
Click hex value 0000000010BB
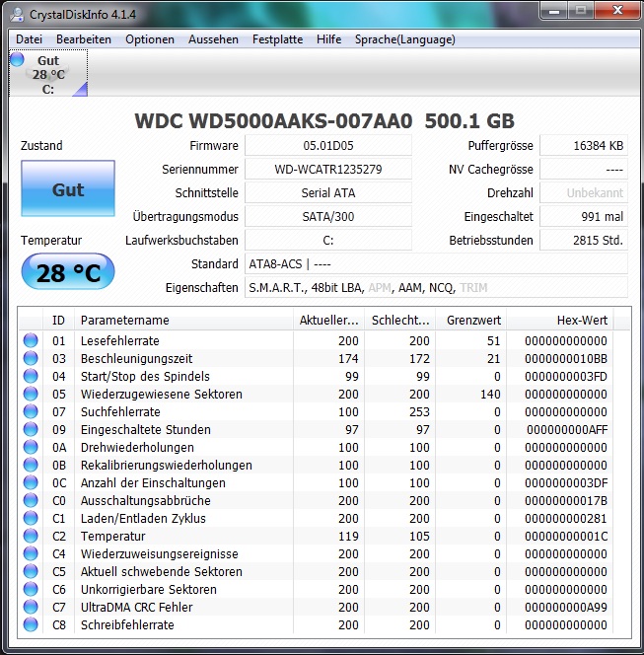click(566, 358)
